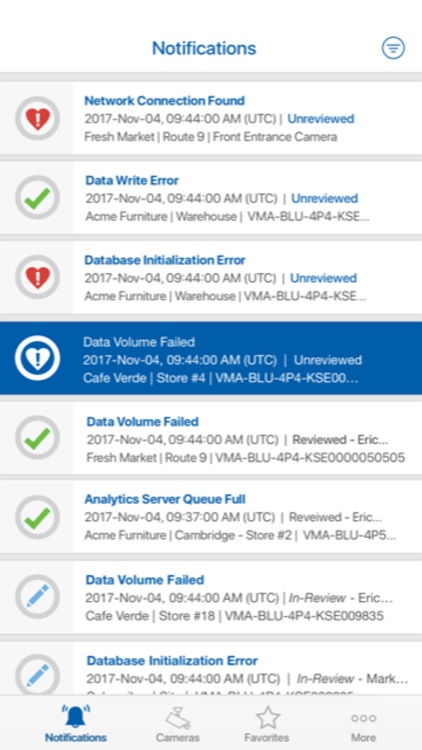Click Unreviewed status on Data Write Error

coord(325,198)
